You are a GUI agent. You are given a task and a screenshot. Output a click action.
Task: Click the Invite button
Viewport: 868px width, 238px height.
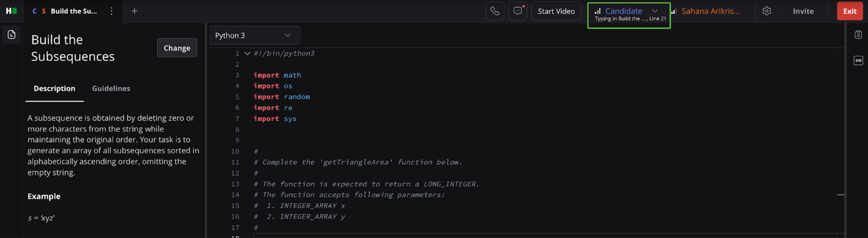[x=803, y=11]
